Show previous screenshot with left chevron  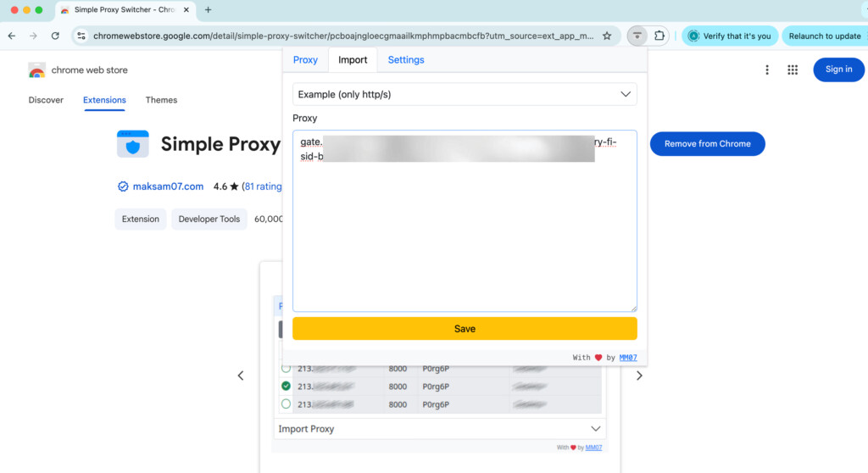[x=241, y=376]
